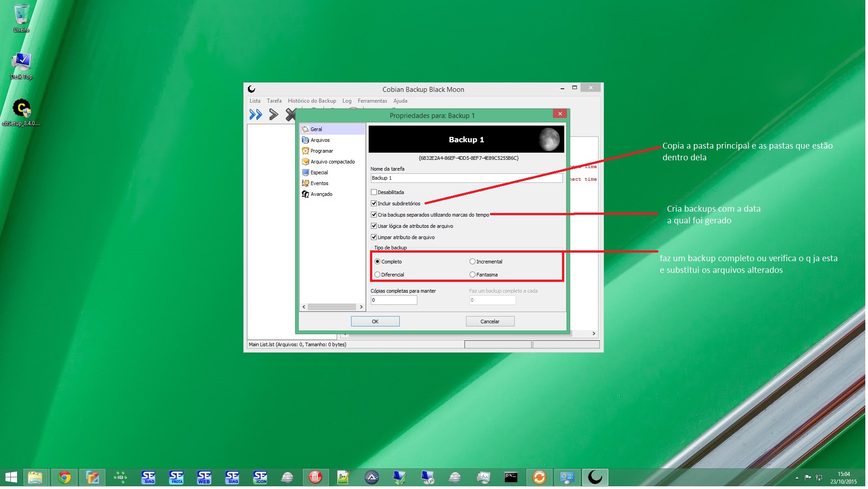868x489 pixels.
Task: Click the run all tasks double-arrow icon
Action: pyautogui.click(x=256, y=115)
